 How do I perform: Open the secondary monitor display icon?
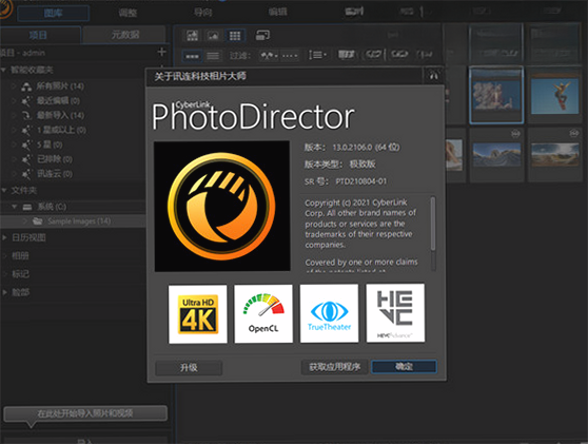262,35
